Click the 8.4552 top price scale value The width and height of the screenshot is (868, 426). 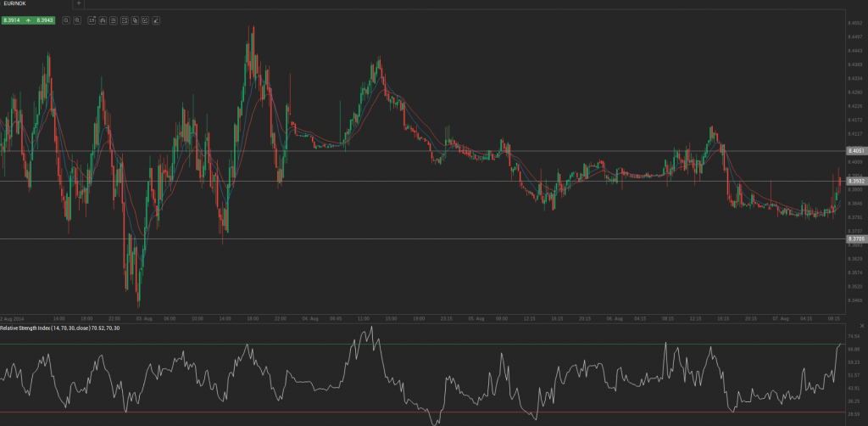(855, 23)
